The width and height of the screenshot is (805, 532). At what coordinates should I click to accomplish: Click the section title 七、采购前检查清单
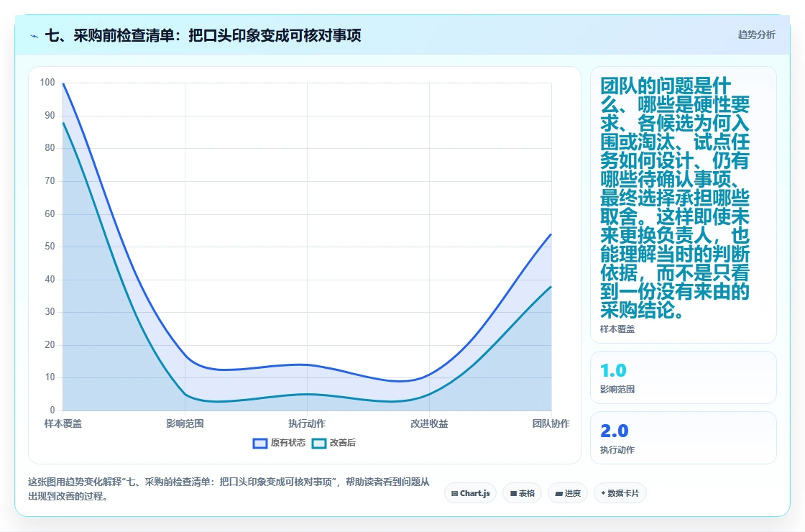203,35
